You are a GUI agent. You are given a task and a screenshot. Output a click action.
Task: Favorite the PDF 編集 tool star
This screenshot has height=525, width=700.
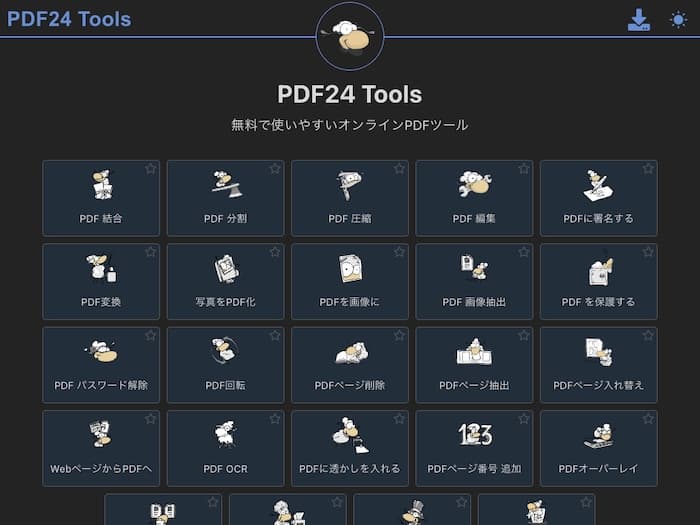pos(524,169)
